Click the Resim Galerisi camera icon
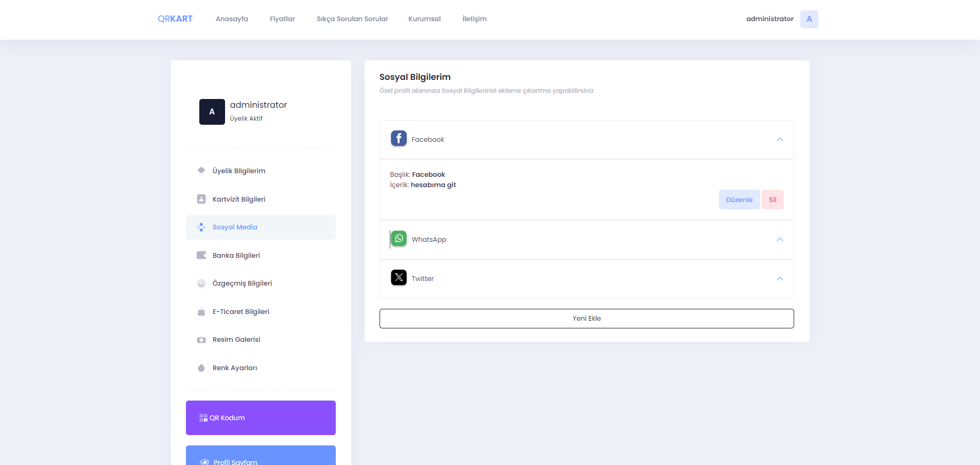This screenshot has height=465, width=980. (201, 340)
